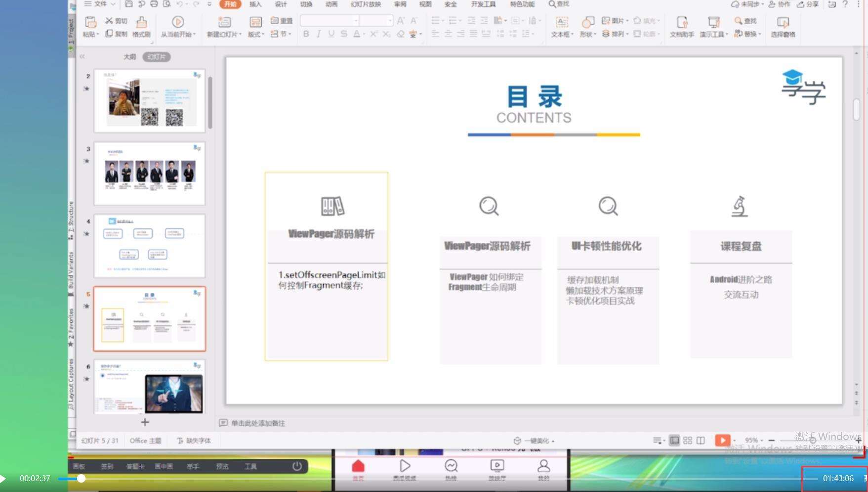Start slideshow with 从当前开始 play icon
Viewport: 868px width, 492px height.
tap(177, 22)
